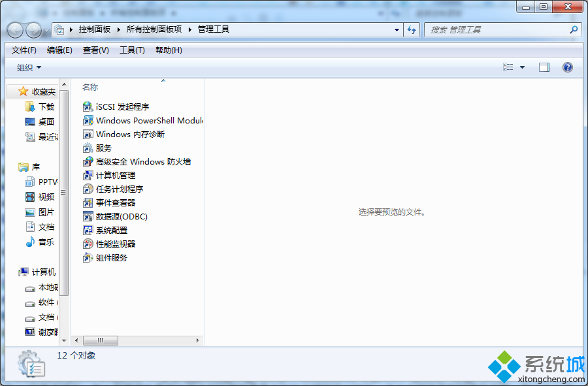Expand the arrow after 所有控制面板项 breadcrumb
The width and height of the screenshot is (588, 386).
click(189, 29)
